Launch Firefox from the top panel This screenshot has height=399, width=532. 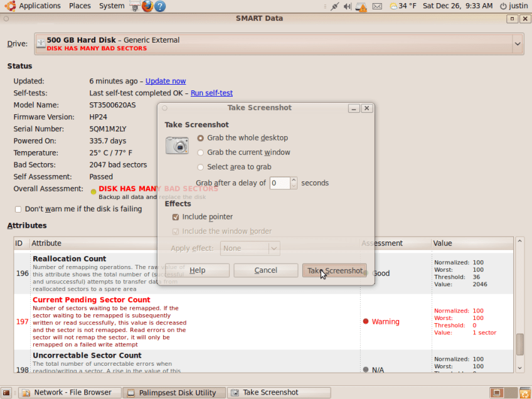point(147,6)
